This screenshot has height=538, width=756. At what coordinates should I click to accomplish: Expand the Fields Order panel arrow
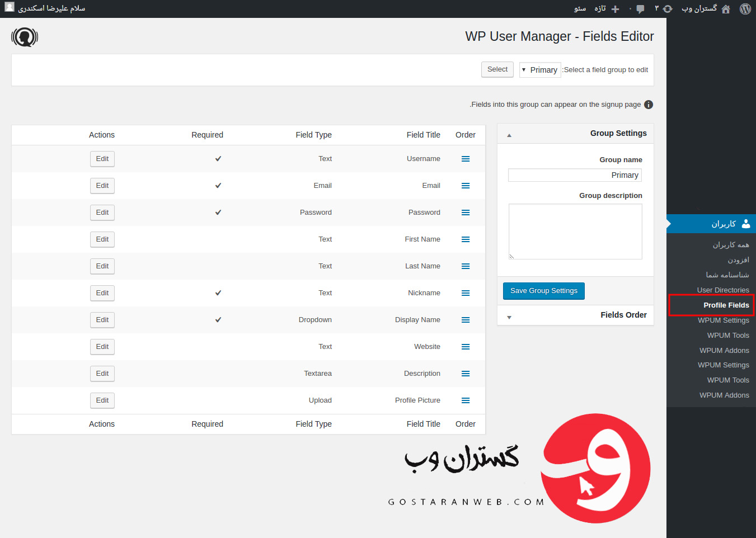point(509,317)
